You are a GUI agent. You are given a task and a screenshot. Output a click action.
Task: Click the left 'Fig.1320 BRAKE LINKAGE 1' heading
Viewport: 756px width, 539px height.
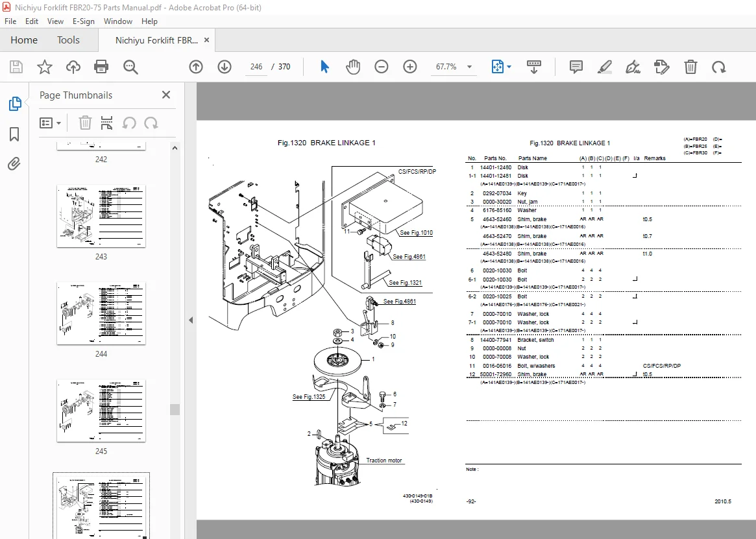point(326,143)
